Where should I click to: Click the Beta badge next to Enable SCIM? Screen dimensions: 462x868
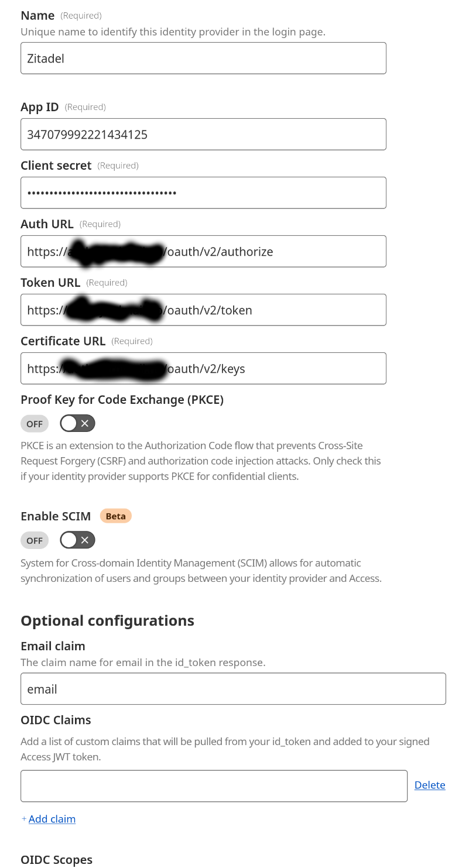115,516
